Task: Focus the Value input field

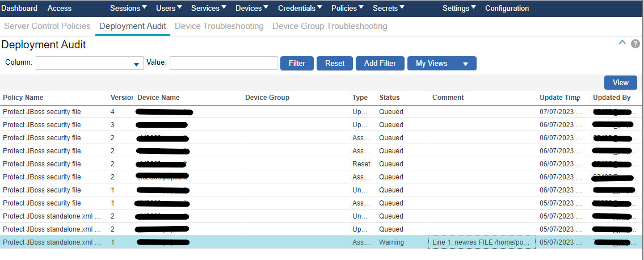Action: pos(223,64)
